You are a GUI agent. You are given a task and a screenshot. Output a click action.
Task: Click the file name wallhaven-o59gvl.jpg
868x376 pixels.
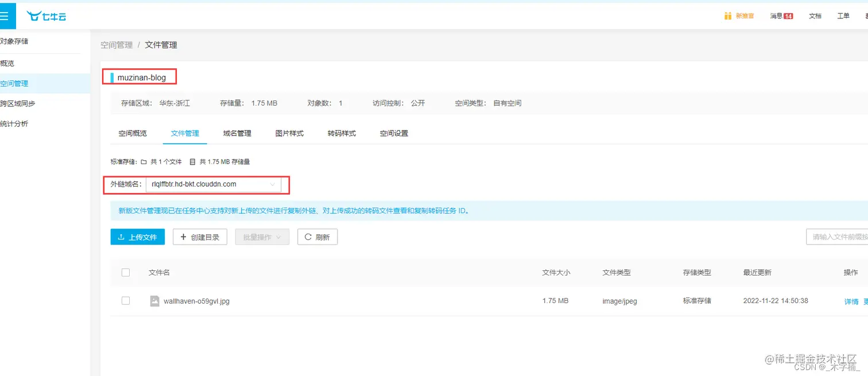[x=196, y=301]
